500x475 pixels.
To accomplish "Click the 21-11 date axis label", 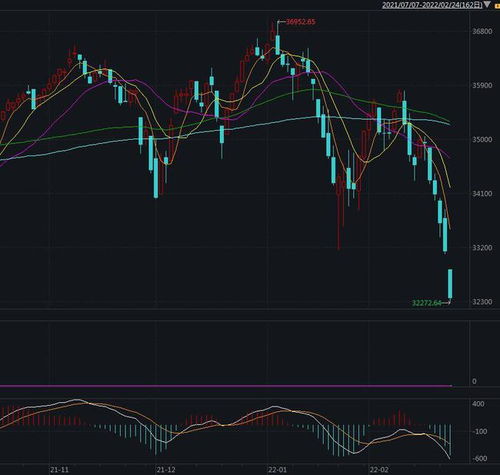I will [59, 470].
